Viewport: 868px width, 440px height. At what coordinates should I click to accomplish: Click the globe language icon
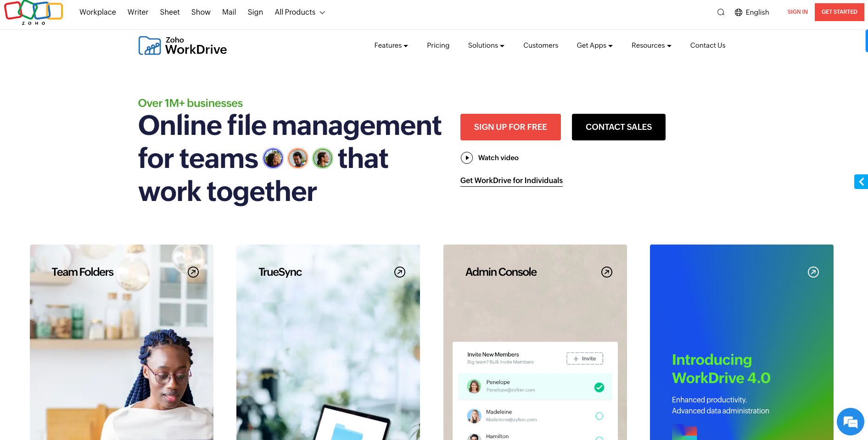[x=739, y=12]
